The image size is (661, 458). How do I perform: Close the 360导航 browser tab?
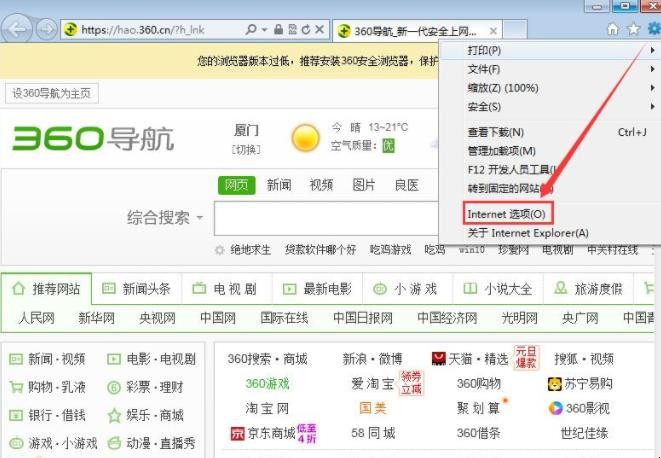click(x=493, y=31)
